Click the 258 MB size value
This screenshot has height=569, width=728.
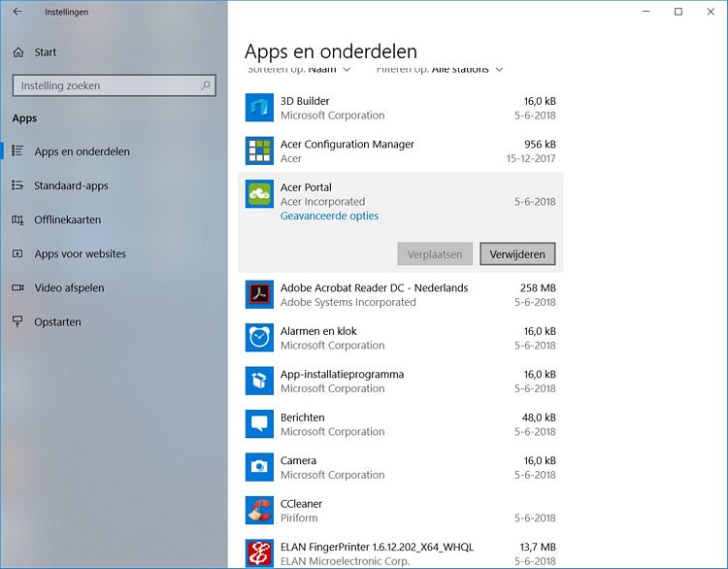tap(538, 287)
